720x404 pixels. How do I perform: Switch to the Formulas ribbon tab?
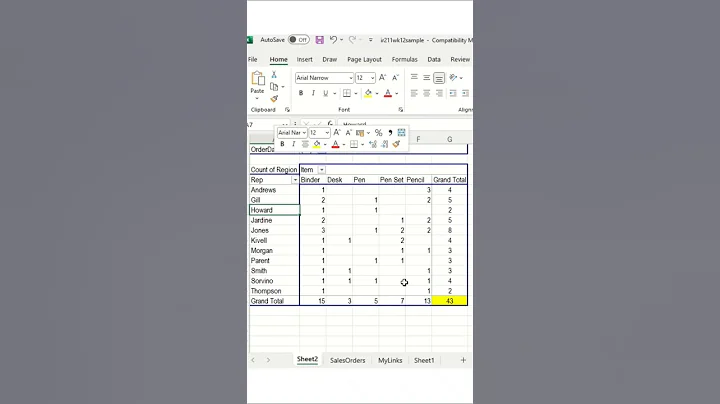coord(405,59)
